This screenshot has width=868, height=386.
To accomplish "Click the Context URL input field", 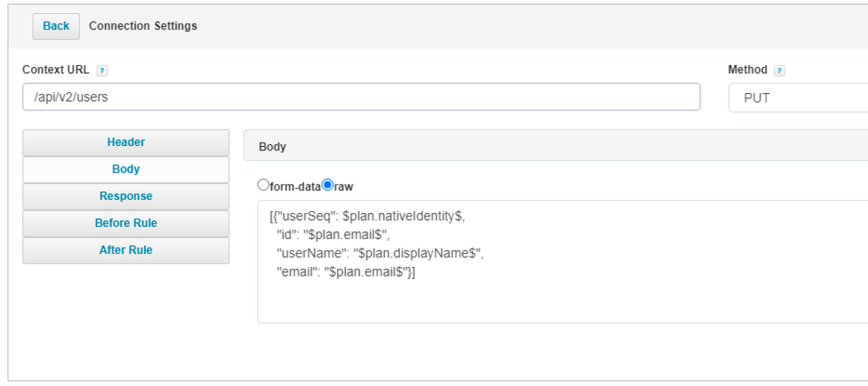I will [x=361, y=97].
